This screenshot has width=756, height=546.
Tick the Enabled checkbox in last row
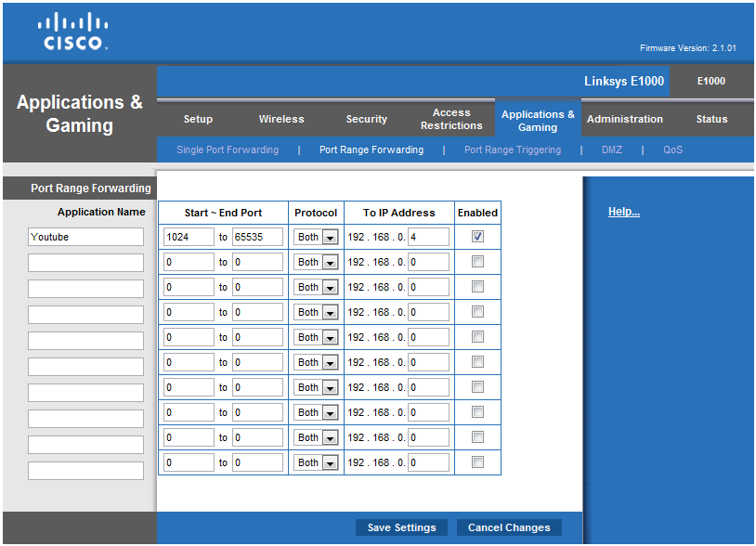click(x=477, y=462)
